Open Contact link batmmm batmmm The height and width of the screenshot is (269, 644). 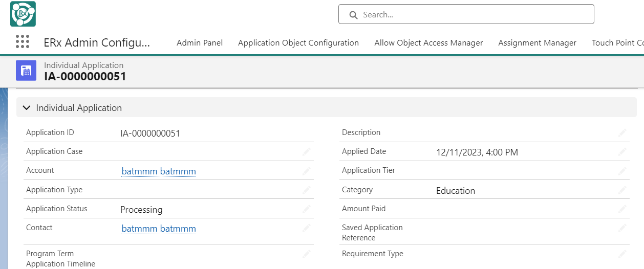159,229
